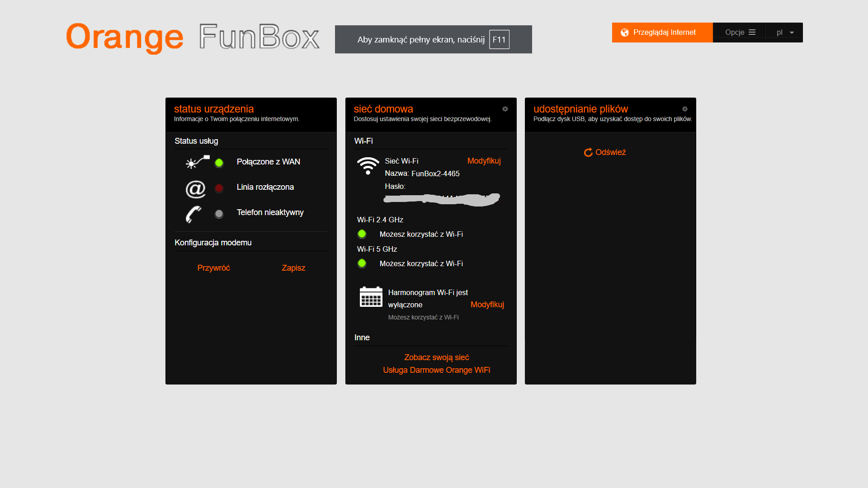This screenshot has width=868, height=488.
Task: Click green indicator for Wi-Fi 2.4 GHz
Action: click(x=362, y=234)
